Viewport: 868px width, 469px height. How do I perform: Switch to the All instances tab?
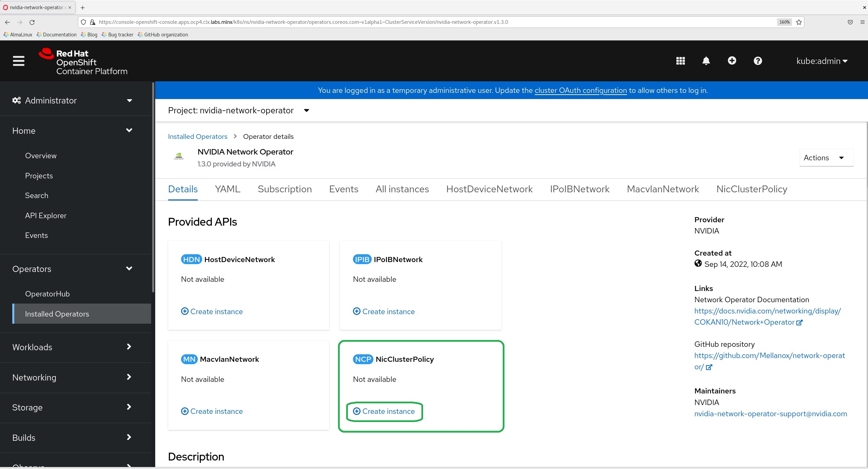(402, 189)
